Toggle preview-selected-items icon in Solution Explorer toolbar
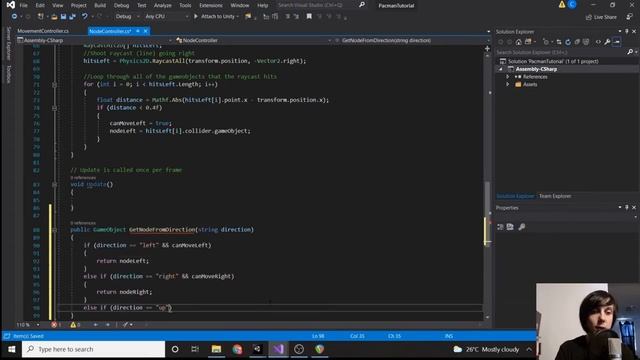The height and width of the screenshot is (360, 640). pyautogui.click(x=617, y=42)
